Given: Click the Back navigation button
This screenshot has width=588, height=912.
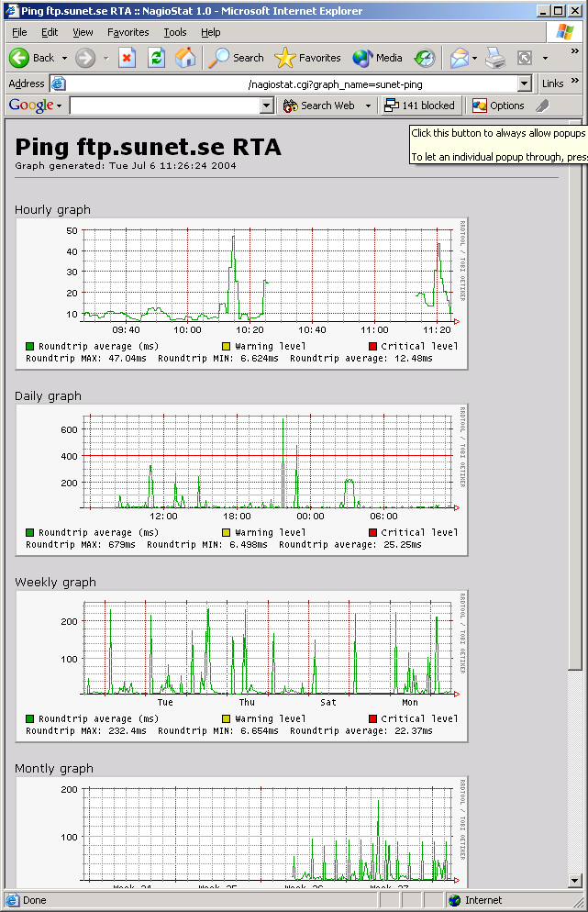Looking at the screenshot, I should pos(31,58).
